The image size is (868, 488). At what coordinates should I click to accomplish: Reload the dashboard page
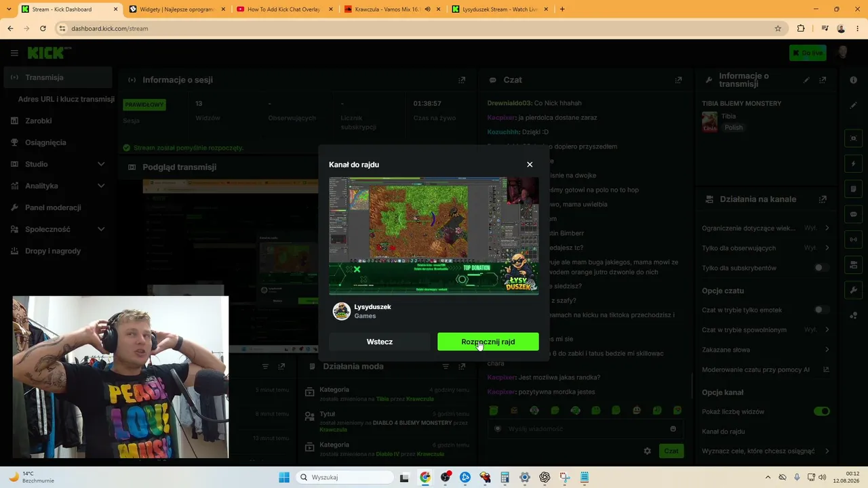point(43,28)
